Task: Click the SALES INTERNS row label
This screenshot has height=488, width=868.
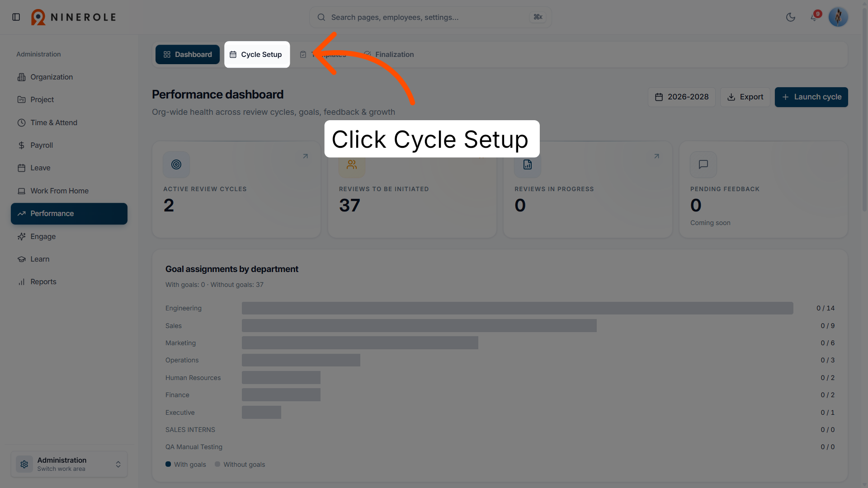Action: tap(190, 430)
